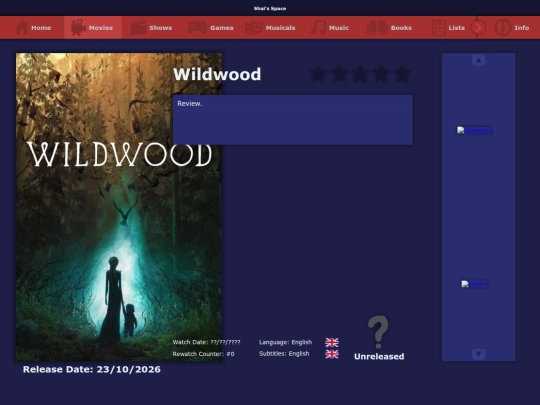Open the Books section

click(389, 28)
